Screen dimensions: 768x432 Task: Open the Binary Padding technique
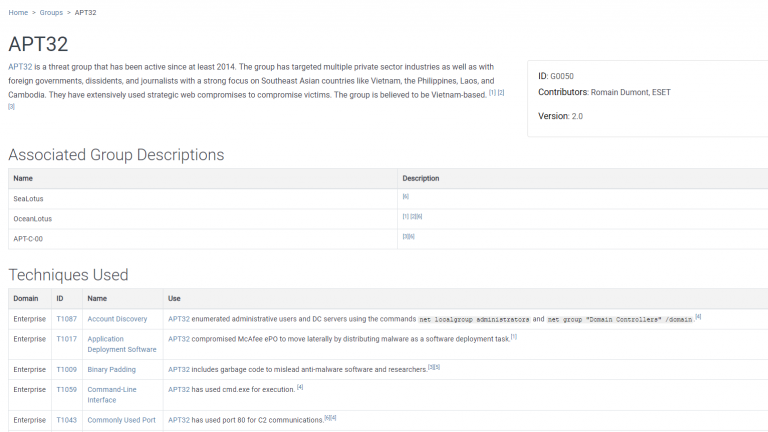[x=112, y=370]
